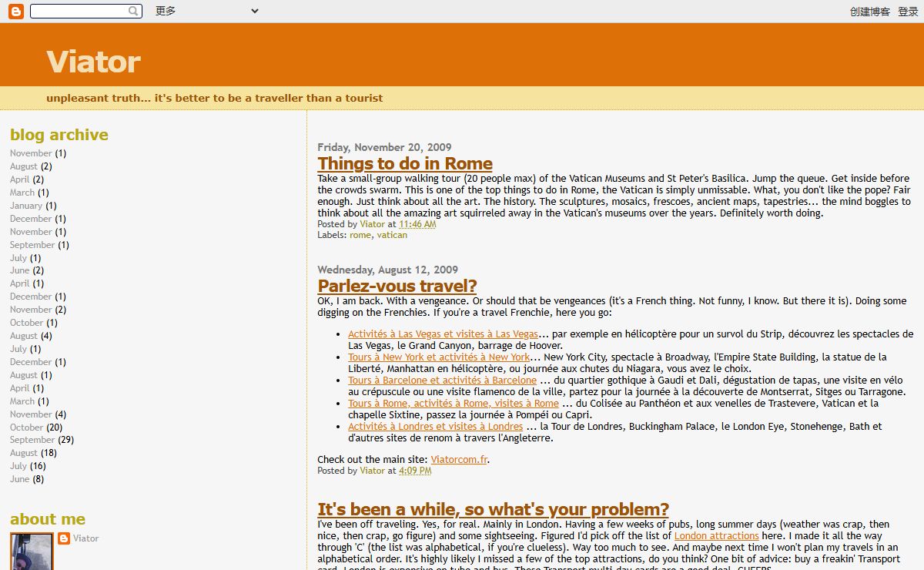
Task: Open the Viator blog title header
Action: coord(93,62)
